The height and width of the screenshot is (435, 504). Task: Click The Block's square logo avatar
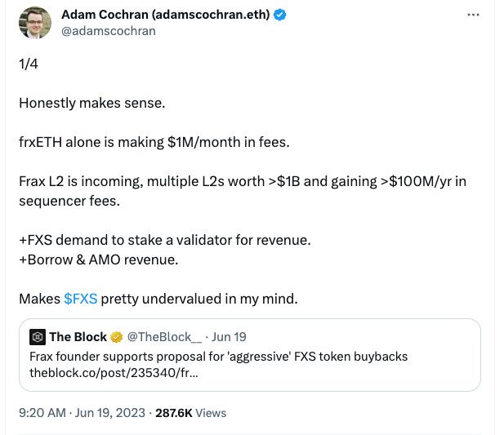tap(37, 337)
